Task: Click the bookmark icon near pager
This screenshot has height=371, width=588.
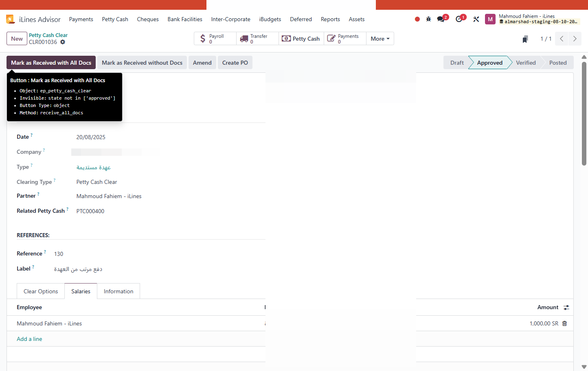Action: tap(525, 39)
